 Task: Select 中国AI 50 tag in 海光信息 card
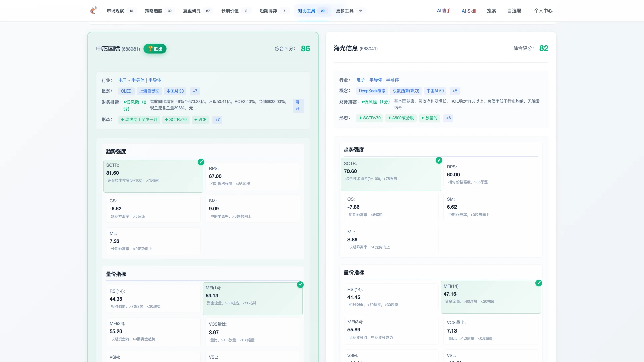point(435,91)
